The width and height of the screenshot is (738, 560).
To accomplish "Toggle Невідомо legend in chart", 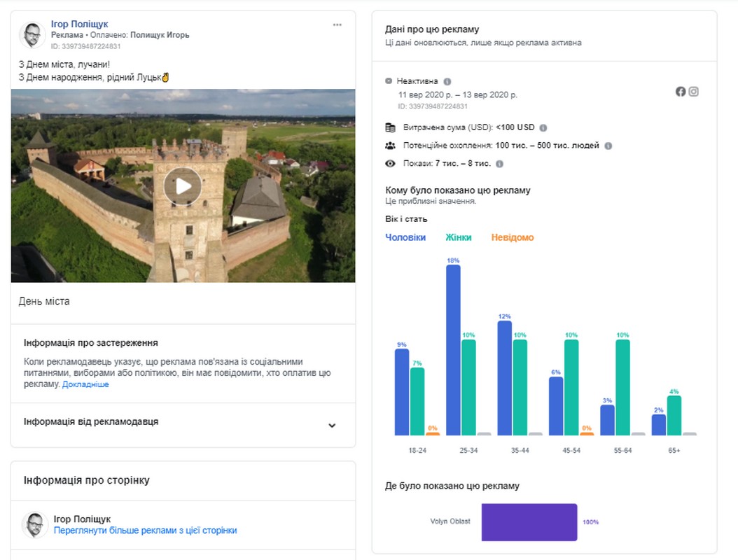I will [x=512, y=237].
